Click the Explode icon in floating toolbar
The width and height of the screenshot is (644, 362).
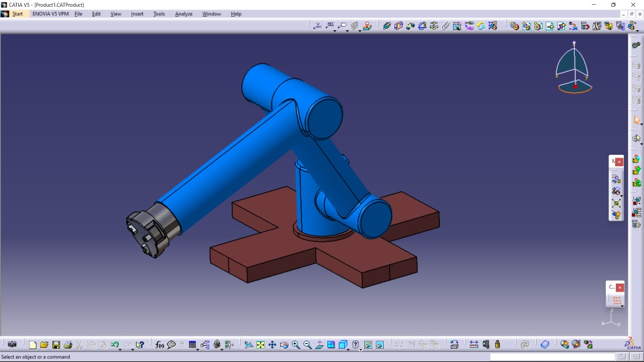pos(616,203)
